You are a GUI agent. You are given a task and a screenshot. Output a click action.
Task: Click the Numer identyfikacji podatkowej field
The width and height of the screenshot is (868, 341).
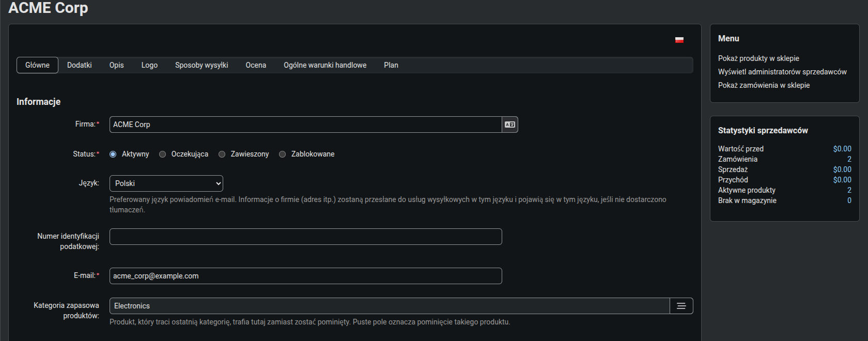[306, 237]
